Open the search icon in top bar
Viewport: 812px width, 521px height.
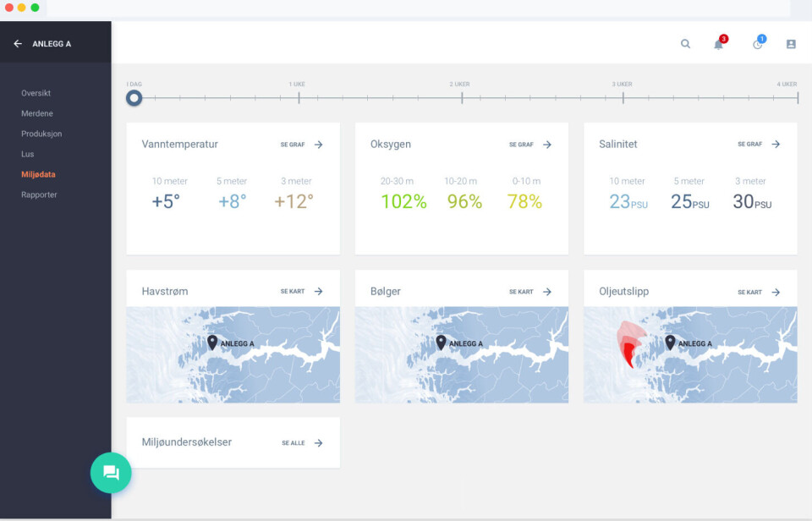tap(685, 44)
